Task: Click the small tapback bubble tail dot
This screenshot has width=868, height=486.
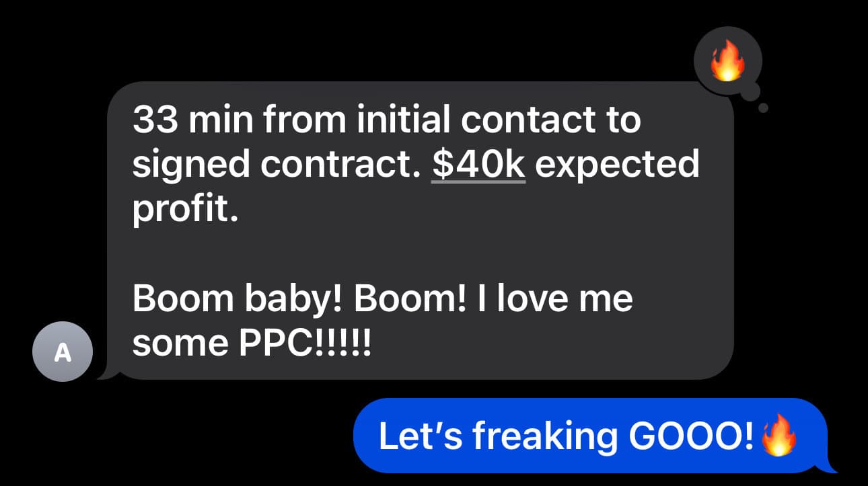Action: [x=763, y=108]
